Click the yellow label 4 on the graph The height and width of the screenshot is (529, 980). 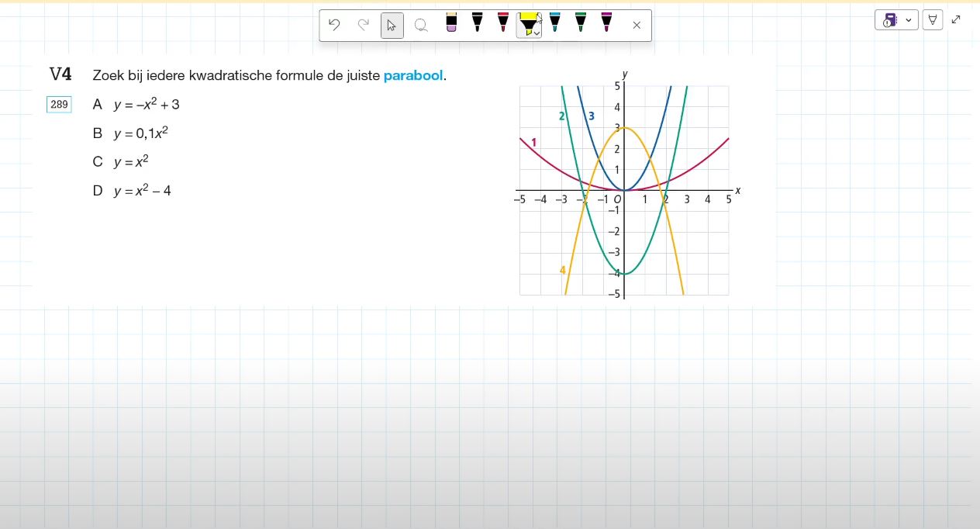point(563,270)
